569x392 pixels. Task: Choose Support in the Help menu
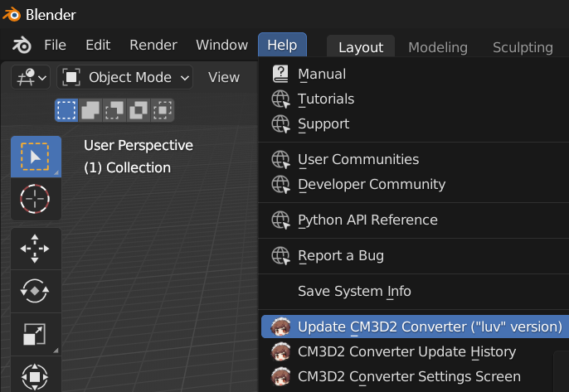point(415,124)
